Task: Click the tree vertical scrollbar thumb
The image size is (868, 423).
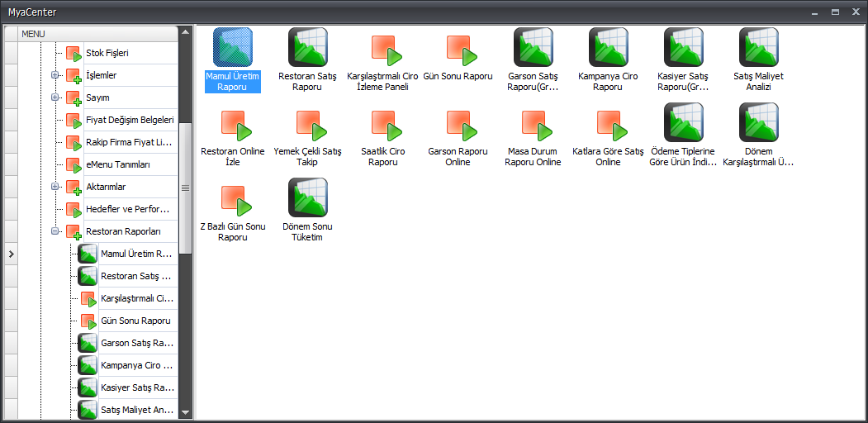Action: (186, 188)
